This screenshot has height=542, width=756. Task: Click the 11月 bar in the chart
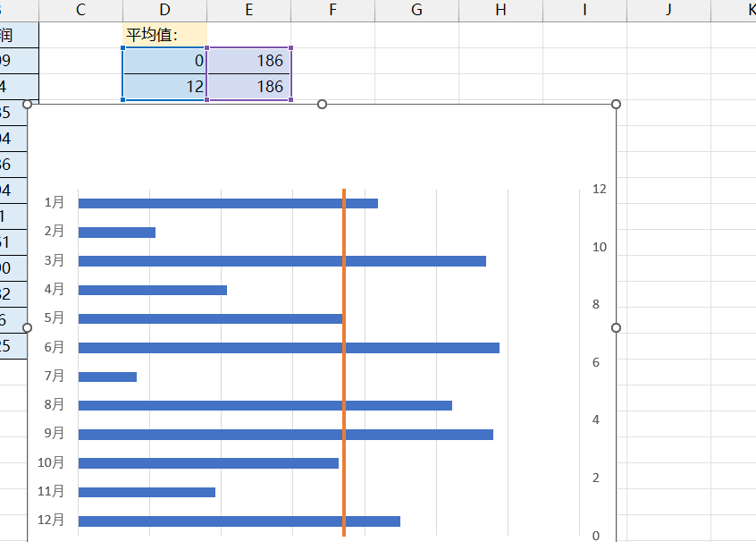coord(147,492)
